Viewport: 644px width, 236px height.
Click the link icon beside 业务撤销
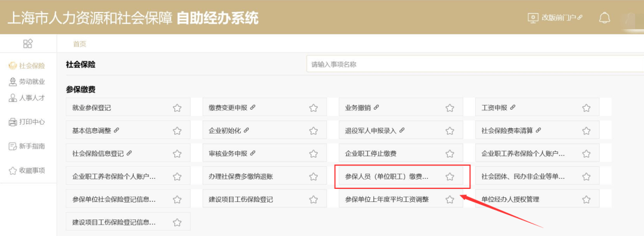376,107
